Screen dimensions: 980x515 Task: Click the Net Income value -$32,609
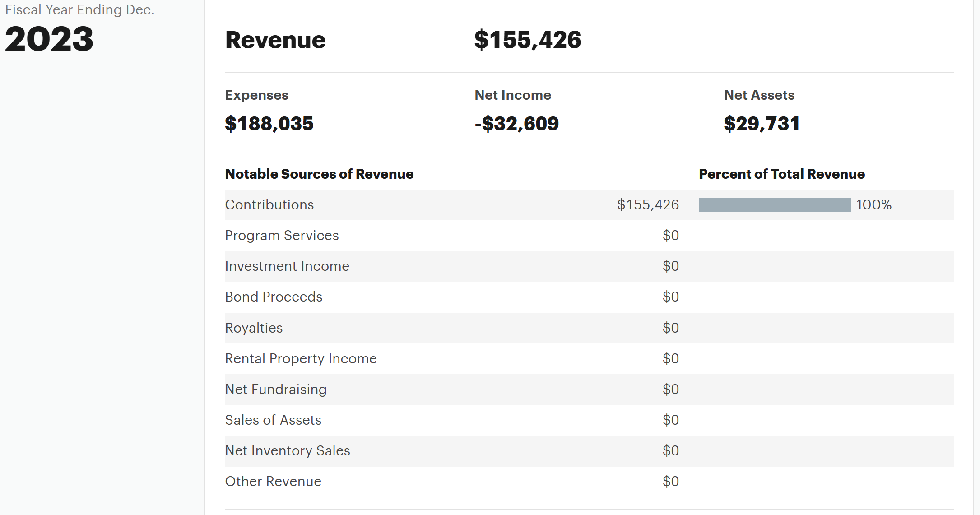516,124
